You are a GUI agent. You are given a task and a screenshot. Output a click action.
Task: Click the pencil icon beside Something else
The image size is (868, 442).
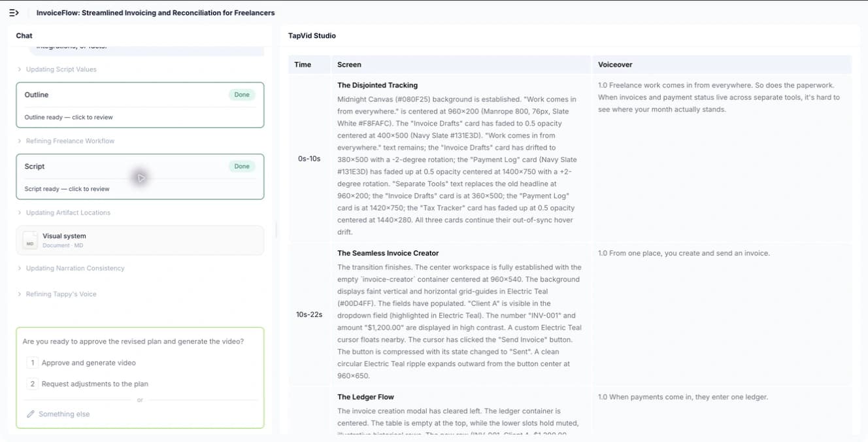tap(30, 414)
